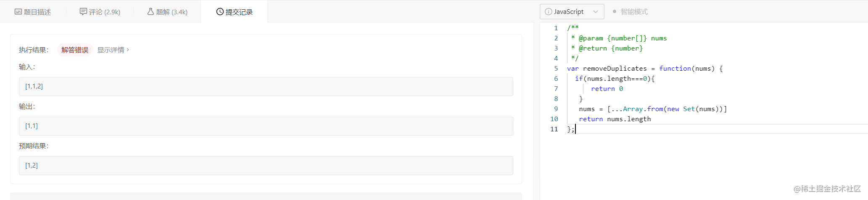Click the 提交记录 clock icon
The image size is (868, 200).
coord(220,11)
